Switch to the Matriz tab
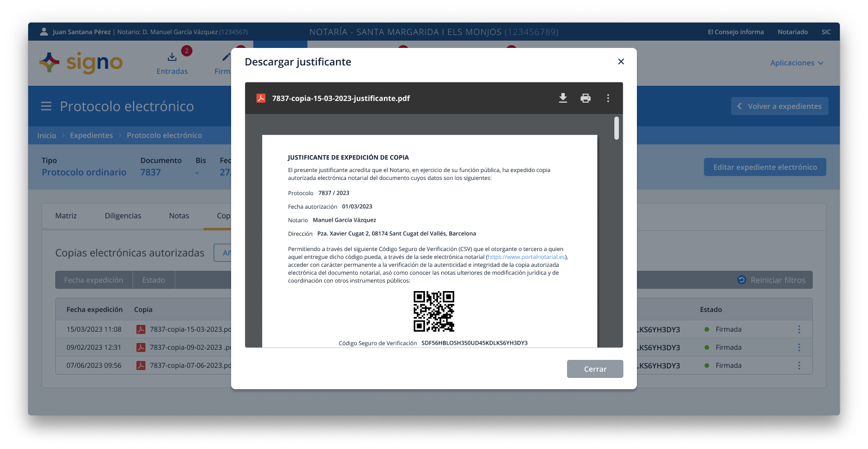The image size is (868, 449). pyautogui.click(x=66, y=215)
